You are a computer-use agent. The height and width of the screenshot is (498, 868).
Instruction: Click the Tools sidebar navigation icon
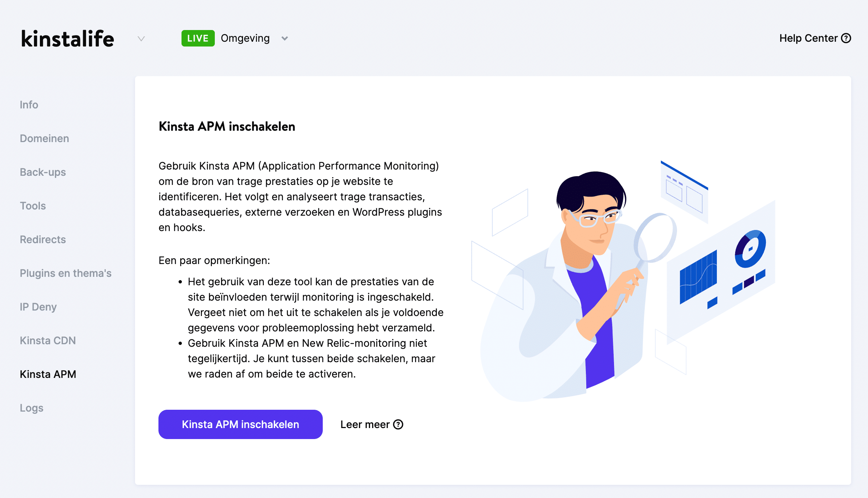click(33, 206)
